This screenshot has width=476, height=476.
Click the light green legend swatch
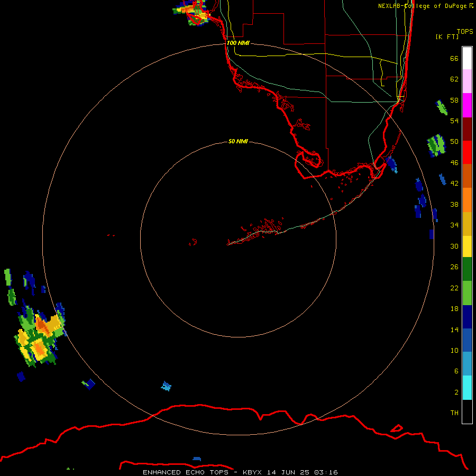(467, 293)
